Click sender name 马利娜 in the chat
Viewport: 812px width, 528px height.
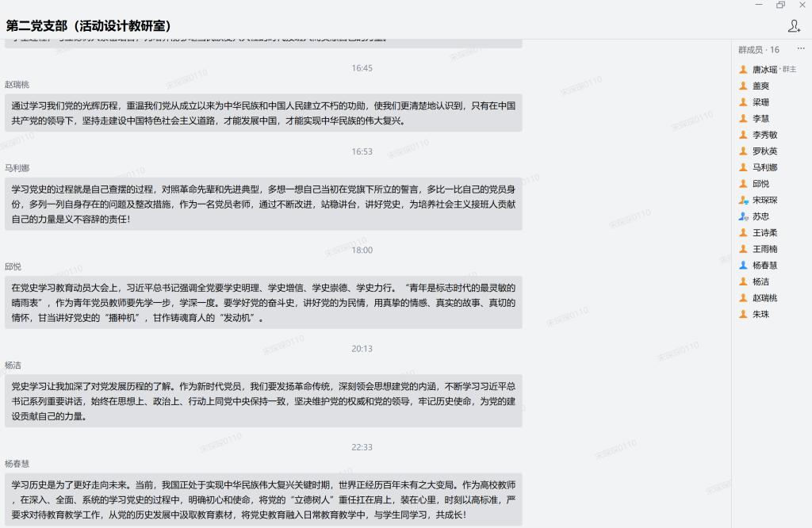click(x=17, y=168)
